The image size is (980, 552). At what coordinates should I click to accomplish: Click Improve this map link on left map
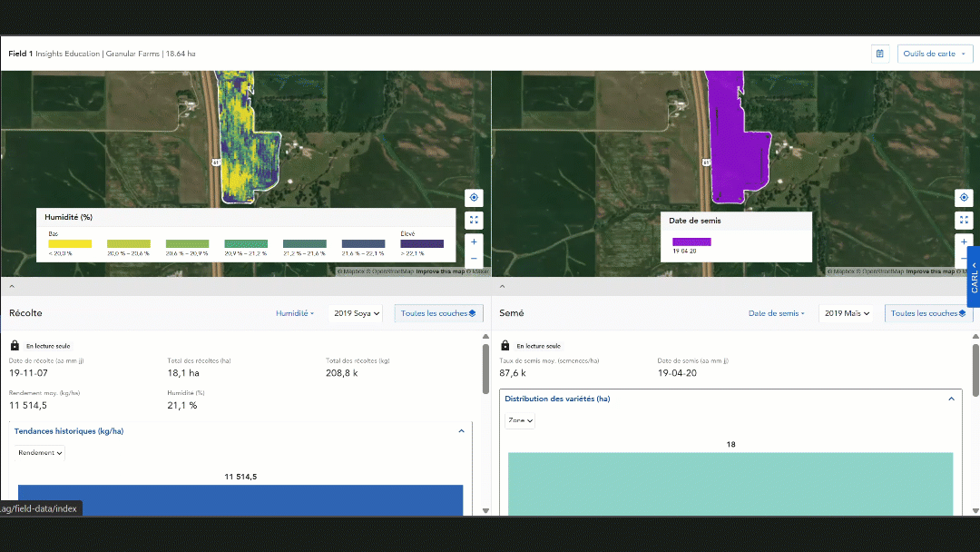[x=440, y=271]
